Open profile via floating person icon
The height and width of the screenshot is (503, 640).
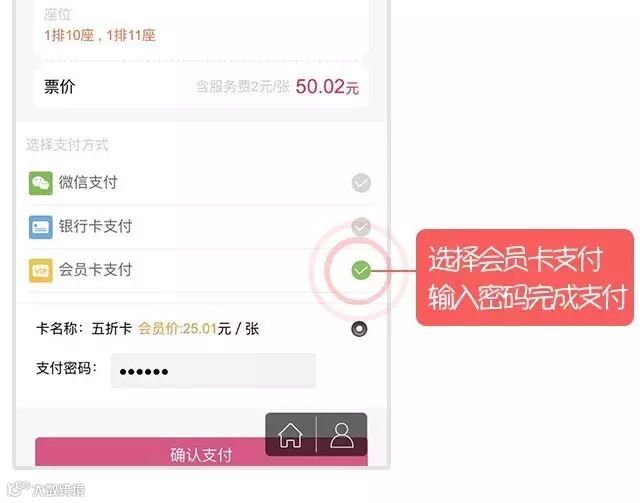342,435
